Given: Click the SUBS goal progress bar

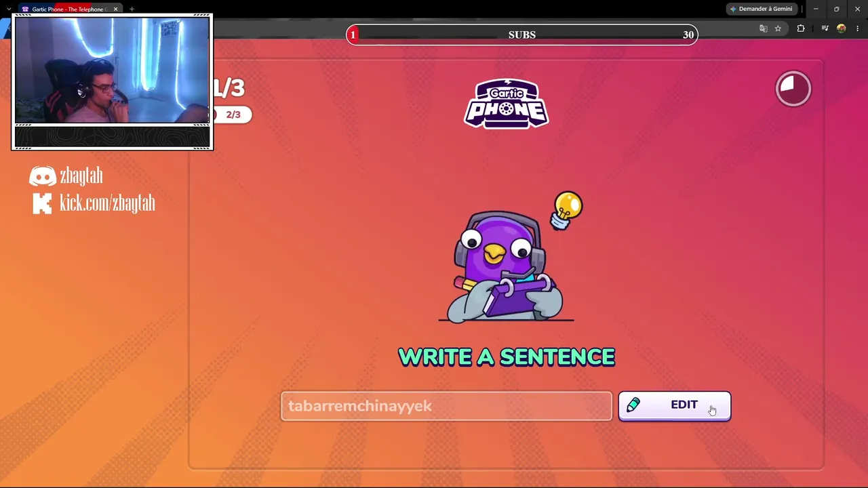Looking at the screenshot, I should [x=521, y=35].
